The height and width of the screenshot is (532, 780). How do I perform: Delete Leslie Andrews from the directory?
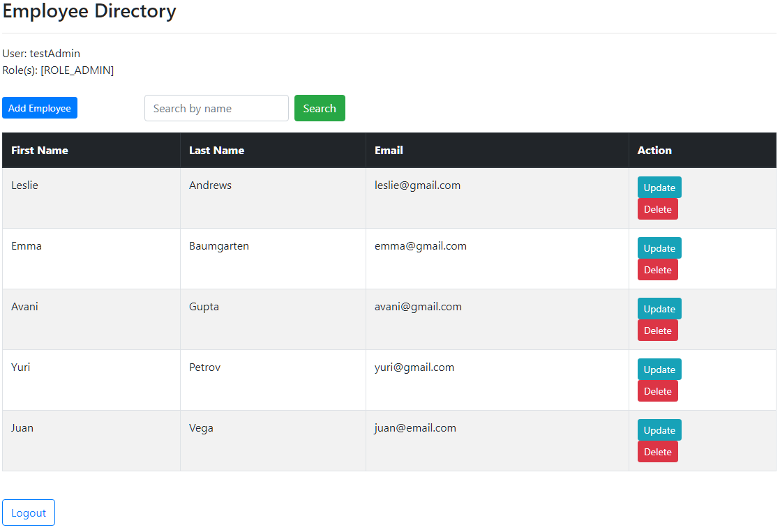click(657, 209)
